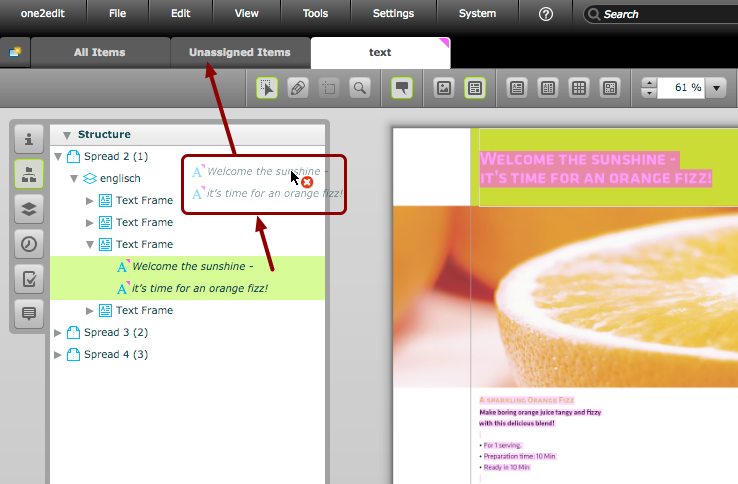Open the structure hierarchy panel in sidebar

(x=29, y=174)
